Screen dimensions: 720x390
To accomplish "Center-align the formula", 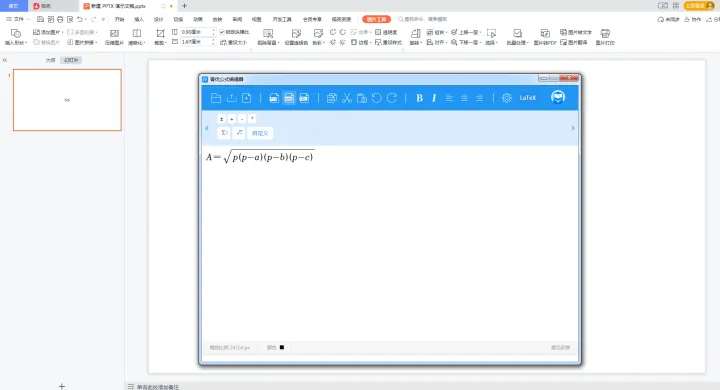I will (464, 98).
